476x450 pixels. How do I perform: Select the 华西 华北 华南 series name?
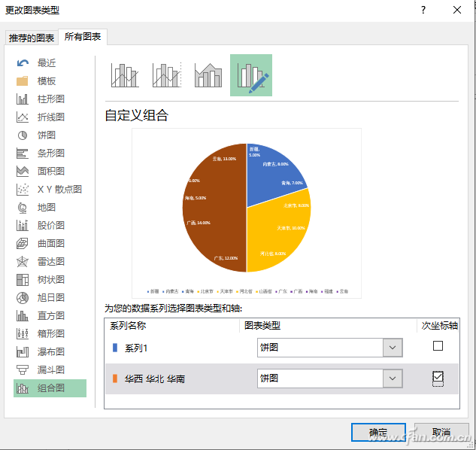(155, 379)
